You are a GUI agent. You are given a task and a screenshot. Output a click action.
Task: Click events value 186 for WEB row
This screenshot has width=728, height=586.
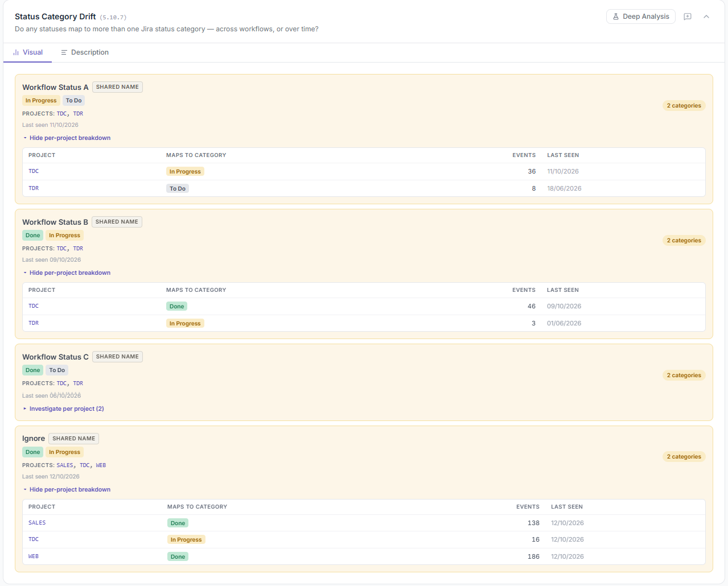[x=533, y=556]
